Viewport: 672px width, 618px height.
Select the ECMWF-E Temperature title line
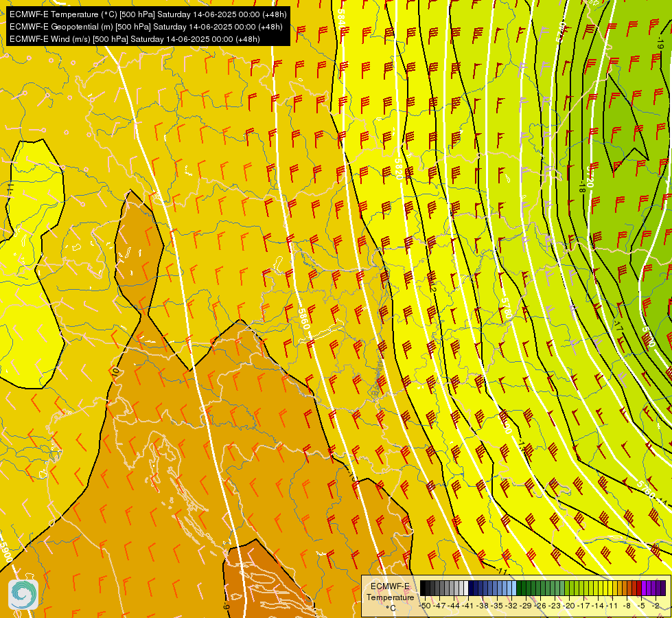(x=148, y=14)
